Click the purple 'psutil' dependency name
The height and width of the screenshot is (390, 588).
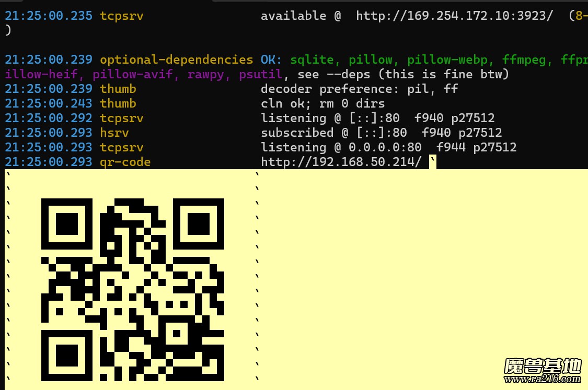tap(261, 75)
